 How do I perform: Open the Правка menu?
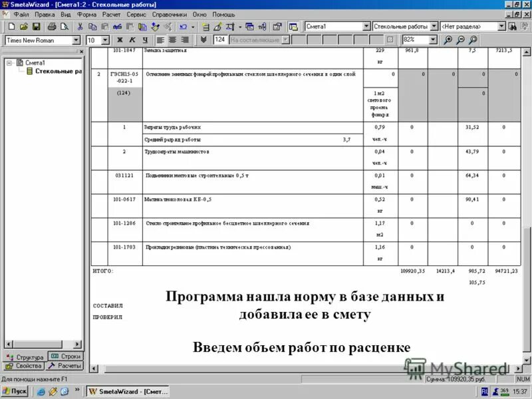(x=45, y=15)
